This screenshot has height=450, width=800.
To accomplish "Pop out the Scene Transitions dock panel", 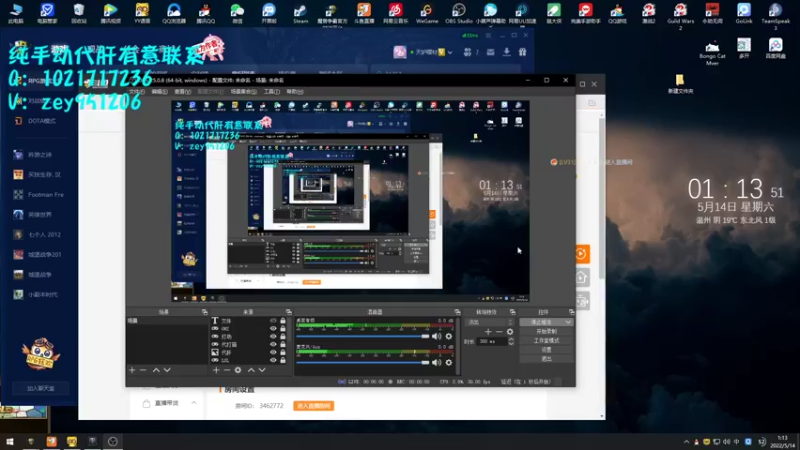I will coord(513,312).
